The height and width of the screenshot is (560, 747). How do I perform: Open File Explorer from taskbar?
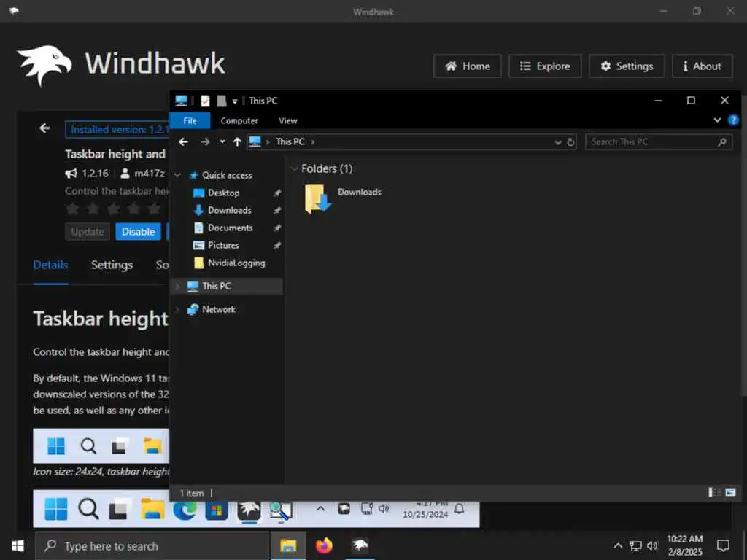pos(288,545)
